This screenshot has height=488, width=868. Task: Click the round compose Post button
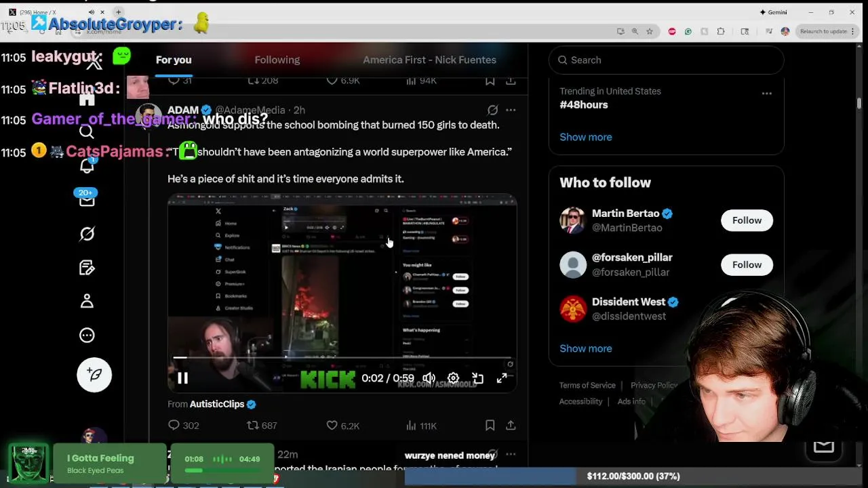[x=94, y=374]
